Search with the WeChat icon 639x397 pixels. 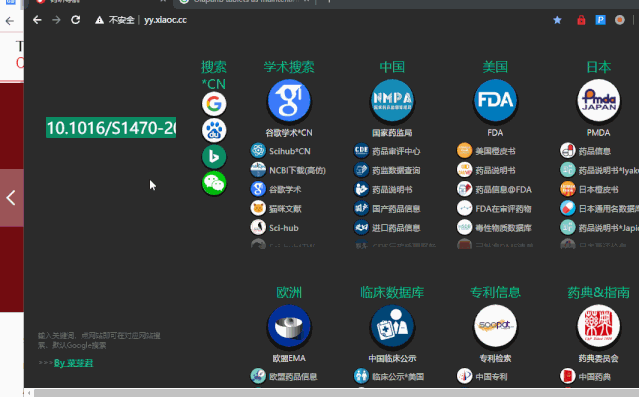coord(214,183)
